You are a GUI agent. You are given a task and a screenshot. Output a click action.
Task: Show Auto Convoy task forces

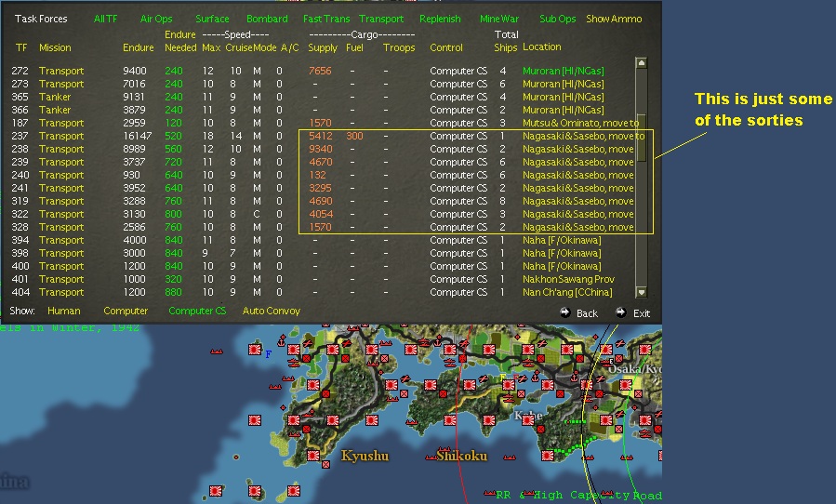pyautogui.click(x=272, y=311)
